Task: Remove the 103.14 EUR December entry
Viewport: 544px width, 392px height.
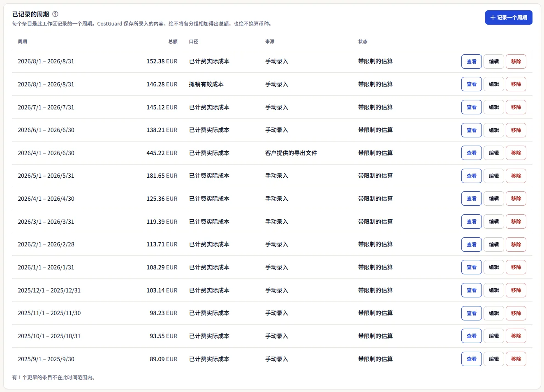Action: click(x=516, y=290)
